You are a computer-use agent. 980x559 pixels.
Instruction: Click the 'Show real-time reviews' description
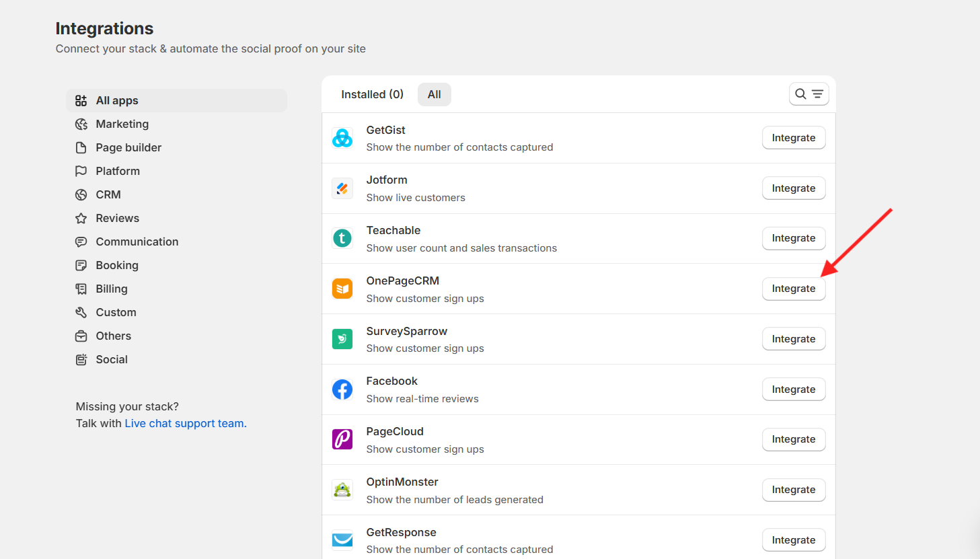(x=422, y=399)
